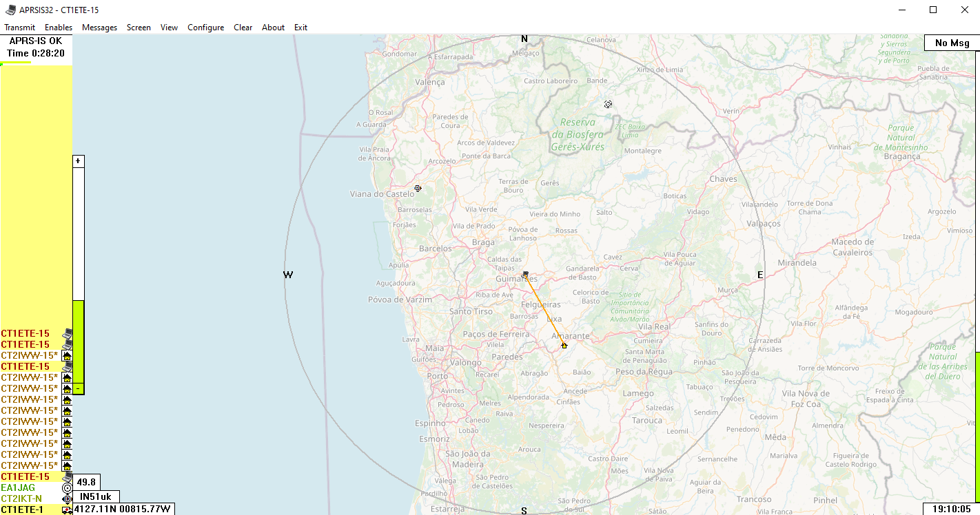Click the Mirandela label on the map
The height and width of the screenshot is (515, 980).
coord(796,263)
